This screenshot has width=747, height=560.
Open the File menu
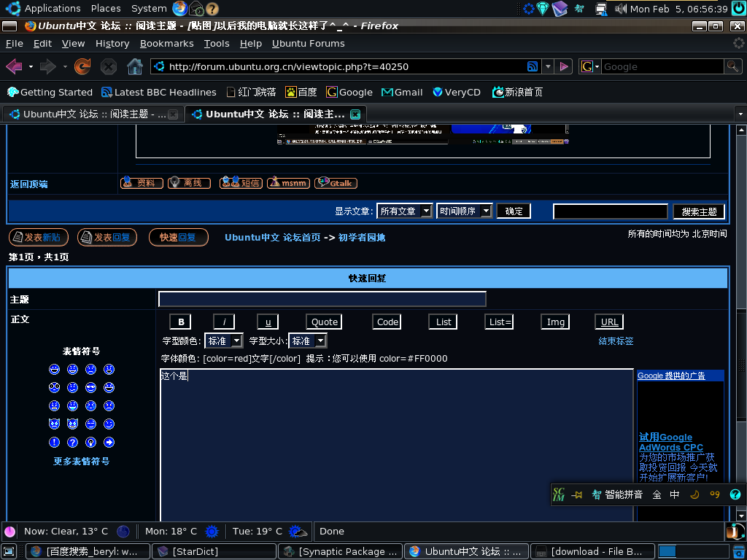[15, 43]
